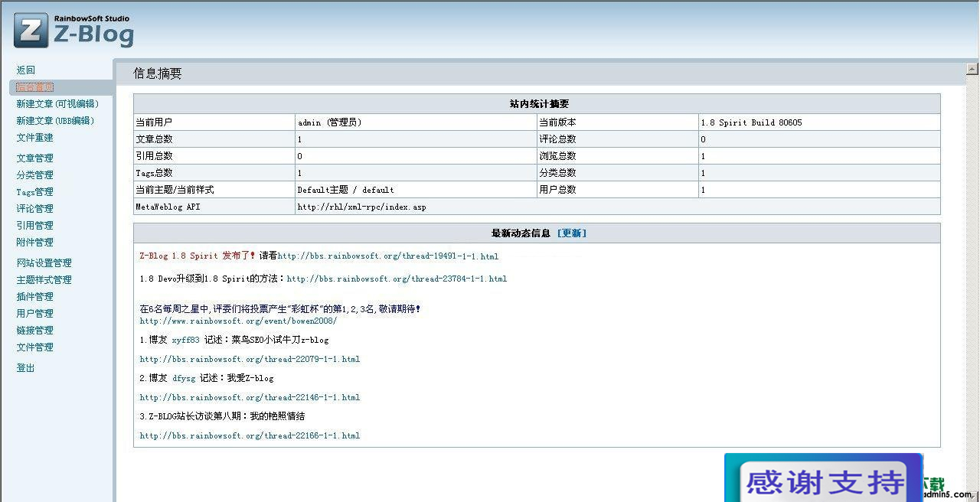Click the 当前主题/当前样式 label cell
Viewport: 980px width, 502px height.
point(214,190)
